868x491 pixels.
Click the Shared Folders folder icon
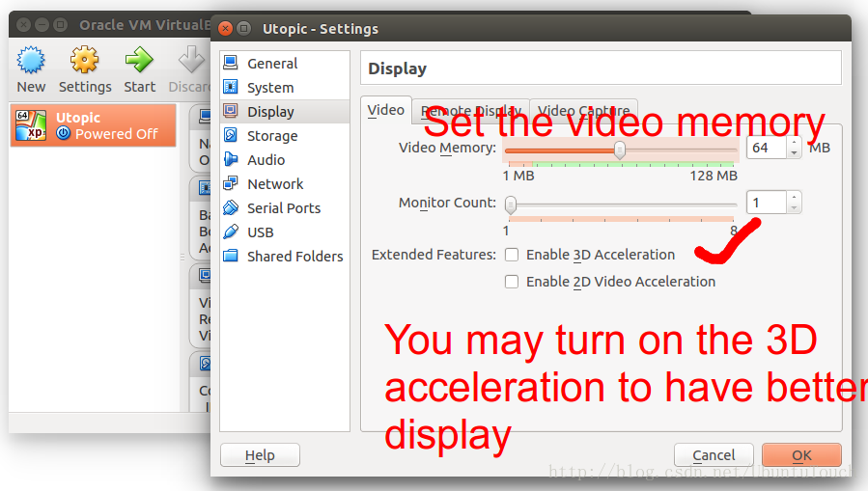pyautogui.click(x=231, y=256)
